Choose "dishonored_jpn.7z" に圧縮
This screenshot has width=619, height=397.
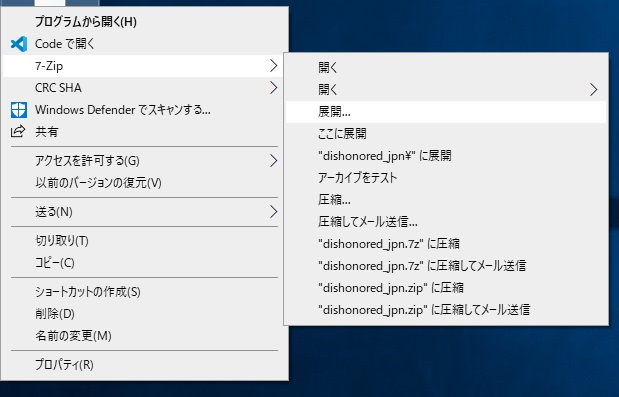[x=446, y=244]
